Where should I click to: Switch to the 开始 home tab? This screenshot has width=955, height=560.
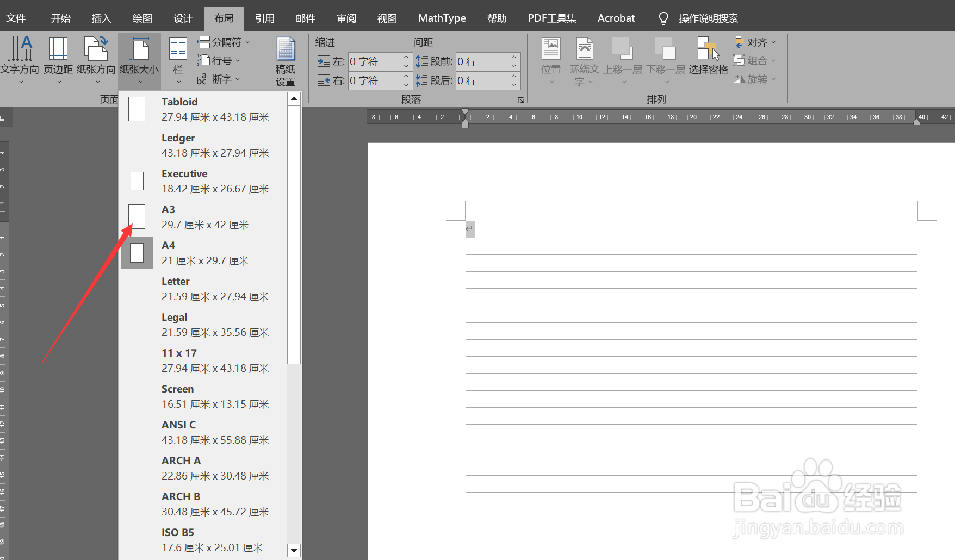tap(61, 18)
